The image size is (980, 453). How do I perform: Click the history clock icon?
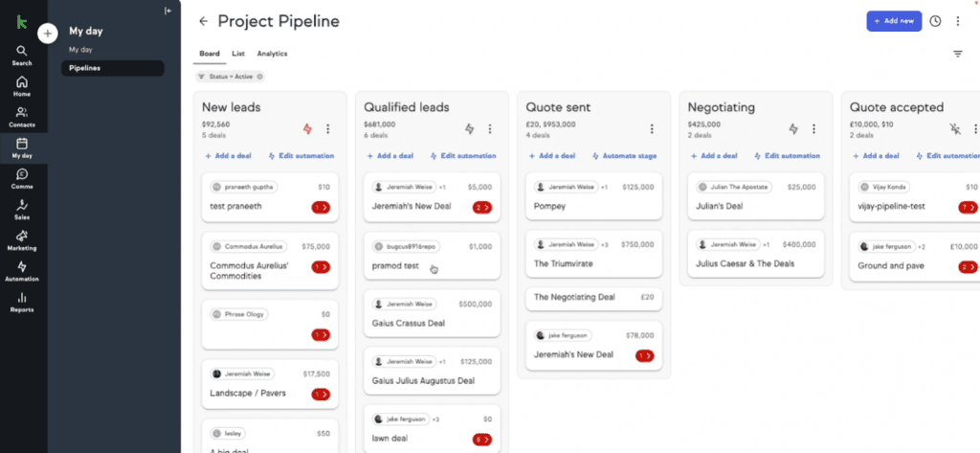pyautogui.click(x=935, y=21)
